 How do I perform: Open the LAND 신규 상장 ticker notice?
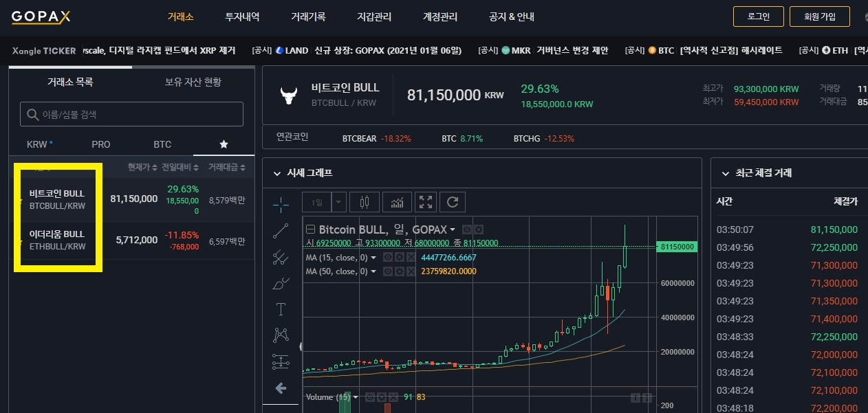(357, 50)
